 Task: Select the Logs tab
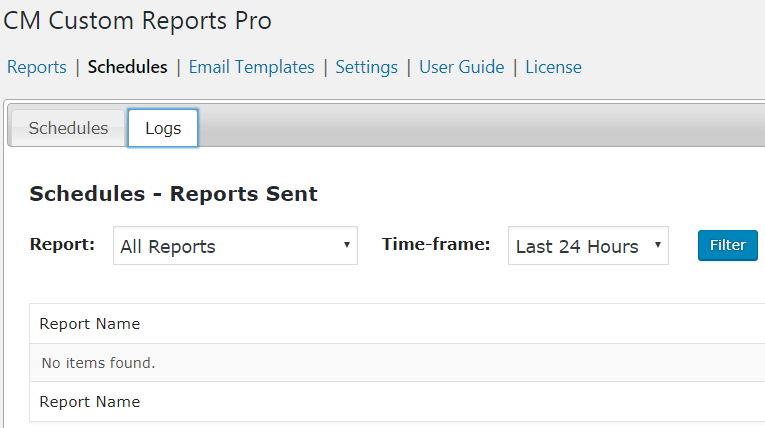coord(163,128)
